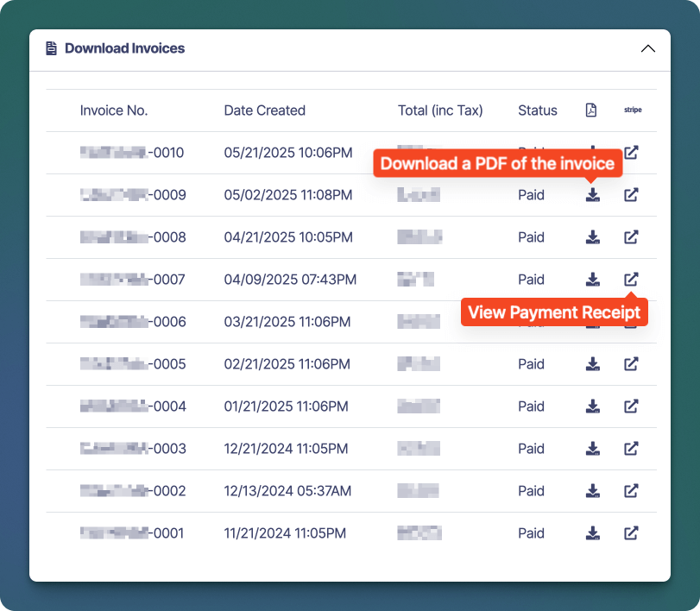Click Paid status of invoice -0001
This screenshot has width=700, height=611.
click(531, 533)
